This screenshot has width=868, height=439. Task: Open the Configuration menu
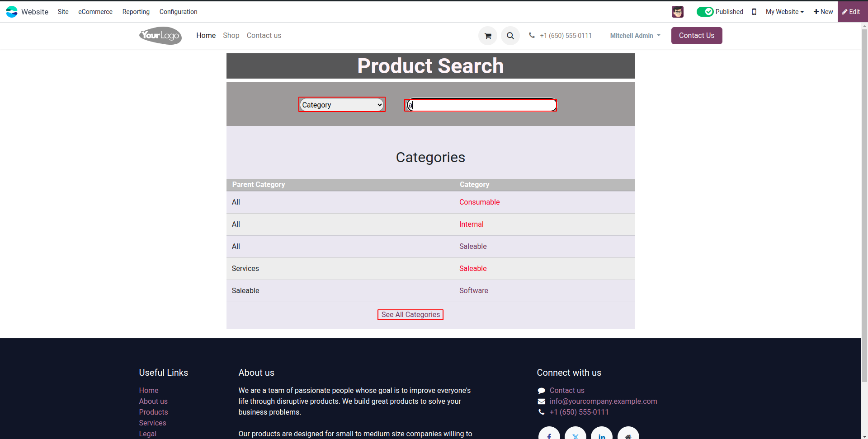click(x=178, y=12)
